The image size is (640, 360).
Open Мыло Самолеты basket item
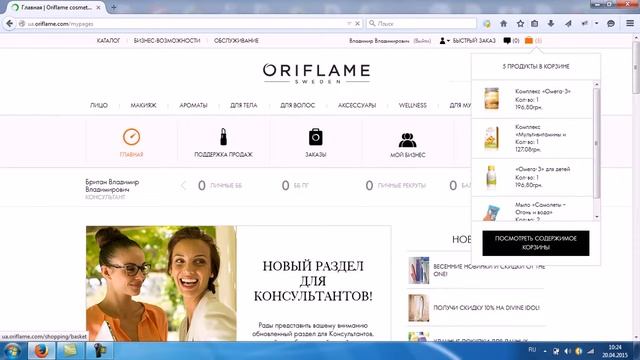click(540, 208)
